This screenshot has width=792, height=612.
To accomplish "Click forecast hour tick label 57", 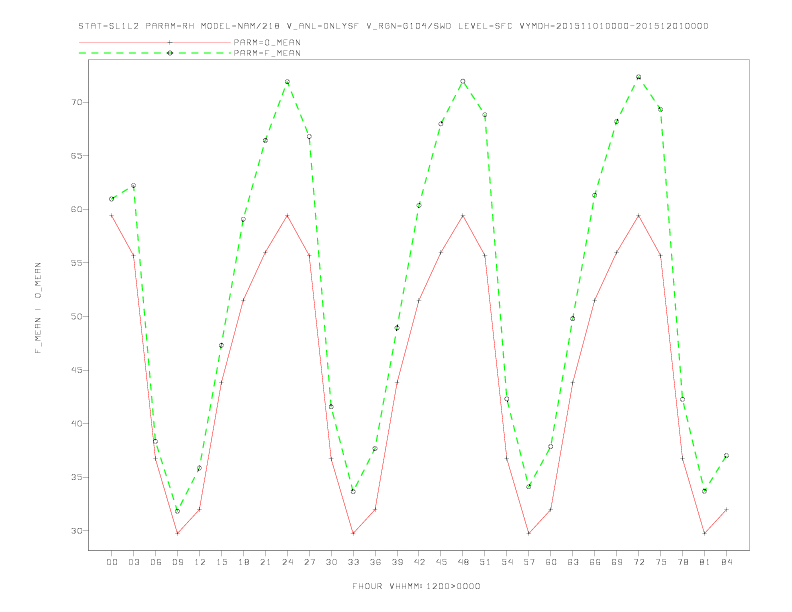I will (x=529, y=562).
